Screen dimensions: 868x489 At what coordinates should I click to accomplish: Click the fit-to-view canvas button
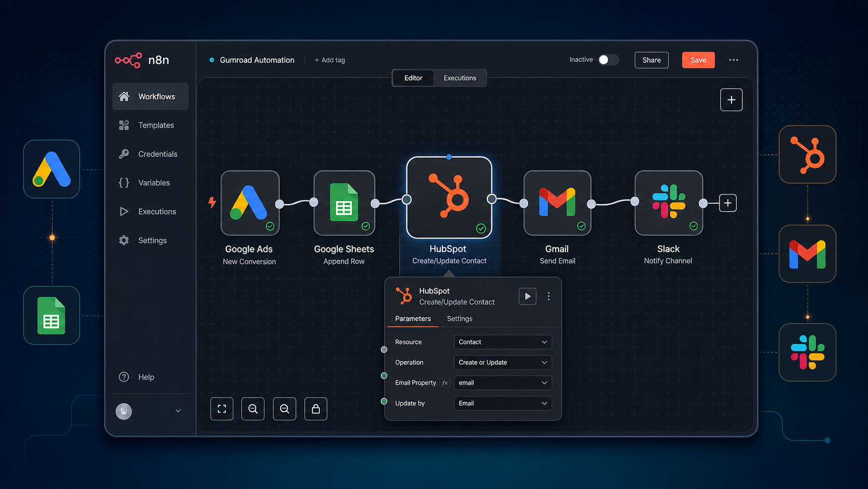222,409
